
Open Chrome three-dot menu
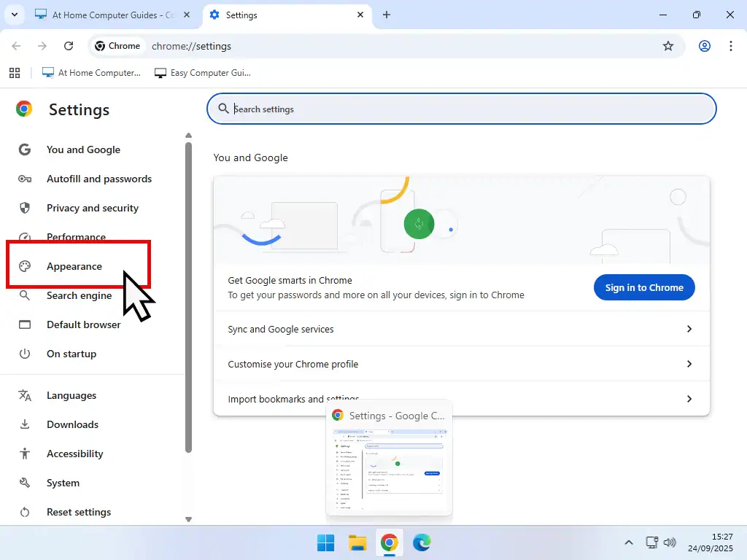click(x=731, y=46)
